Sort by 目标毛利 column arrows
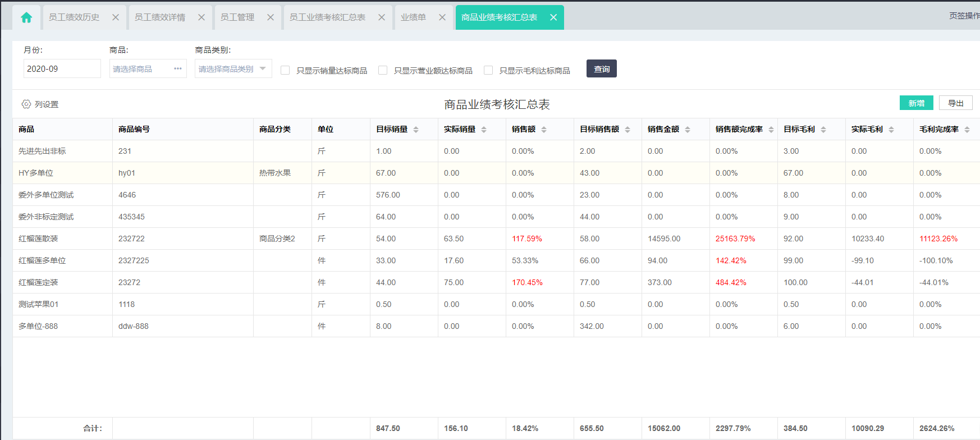 click(x=823, y=130)
